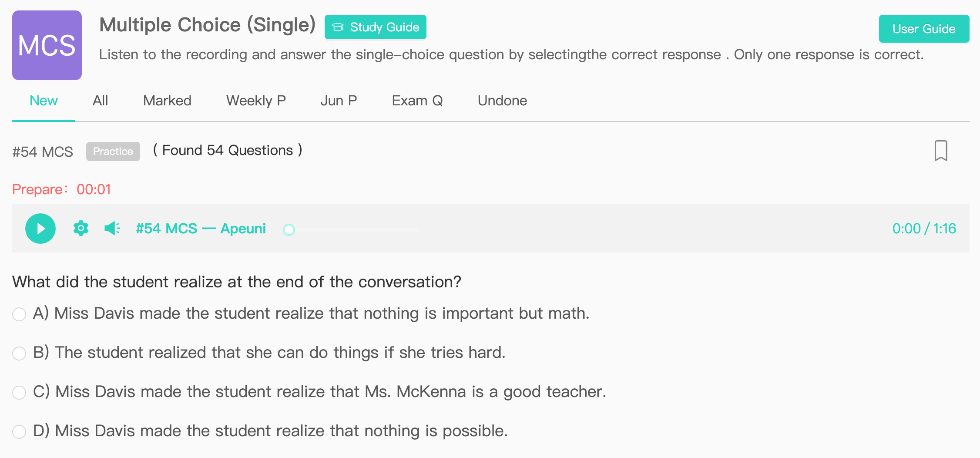Open the User Guide button

(x=924, y=29)
